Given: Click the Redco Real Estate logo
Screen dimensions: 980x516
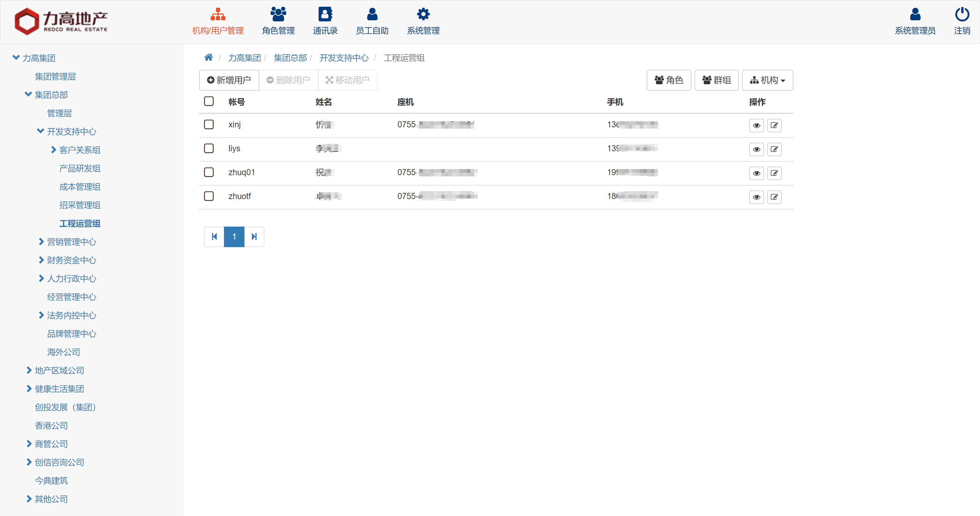Looking at the screenshot, I should [61, 21].
